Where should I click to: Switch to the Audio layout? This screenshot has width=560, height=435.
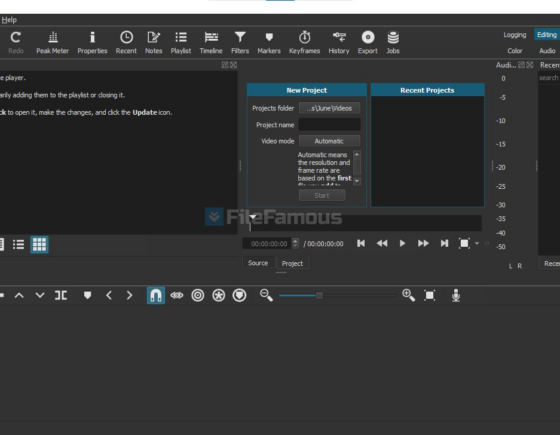tap(547, 51)
